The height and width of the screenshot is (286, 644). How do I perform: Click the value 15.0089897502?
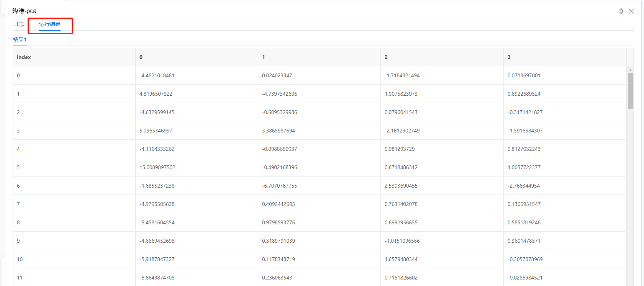157,167
